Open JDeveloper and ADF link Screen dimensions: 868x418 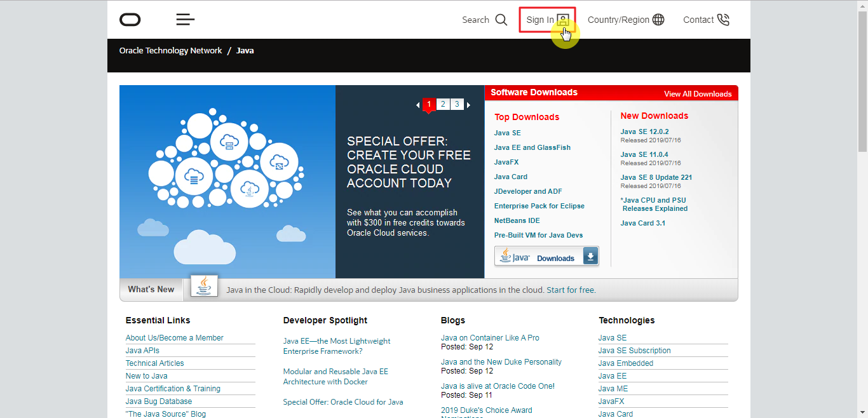(x=528, y=191)
